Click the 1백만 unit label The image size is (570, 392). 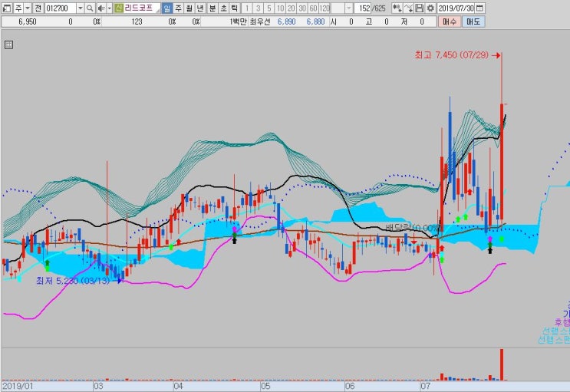[x=239, y=21]
